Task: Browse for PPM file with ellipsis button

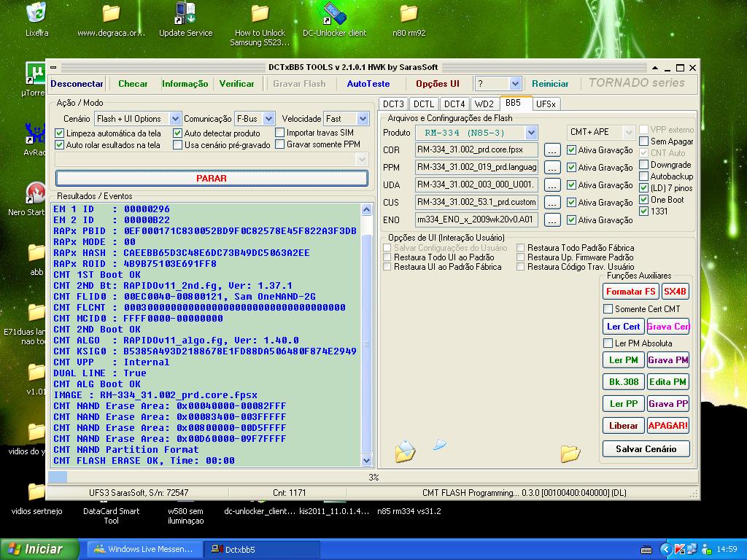Action: [x=551, y=168]
